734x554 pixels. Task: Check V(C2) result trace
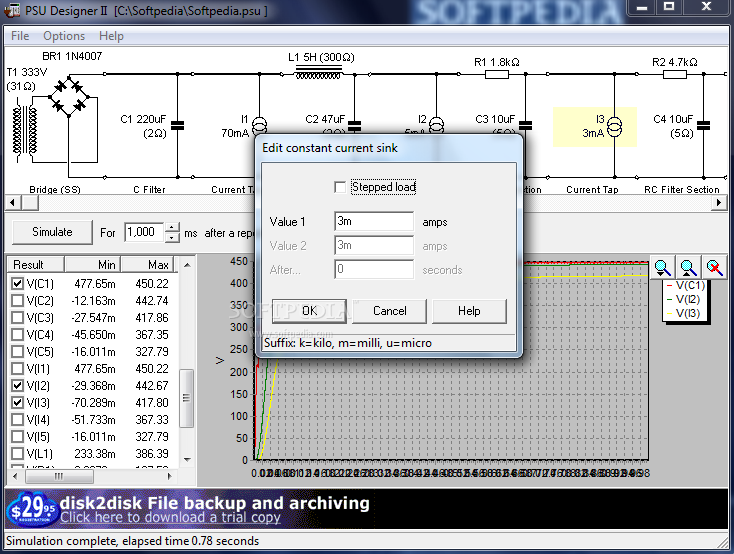point(17,300)
